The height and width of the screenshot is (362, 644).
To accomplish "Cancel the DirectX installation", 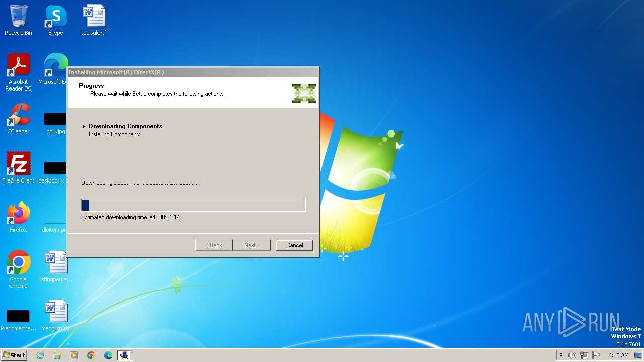I will coord(294,245).
